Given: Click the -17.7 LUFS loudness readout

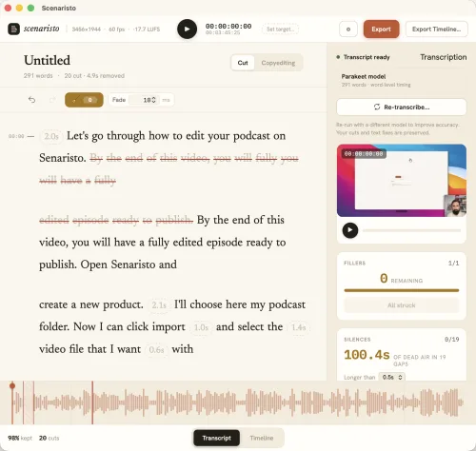Looking at the screenshot, I should pyautogui.click(x=147, y=29).
